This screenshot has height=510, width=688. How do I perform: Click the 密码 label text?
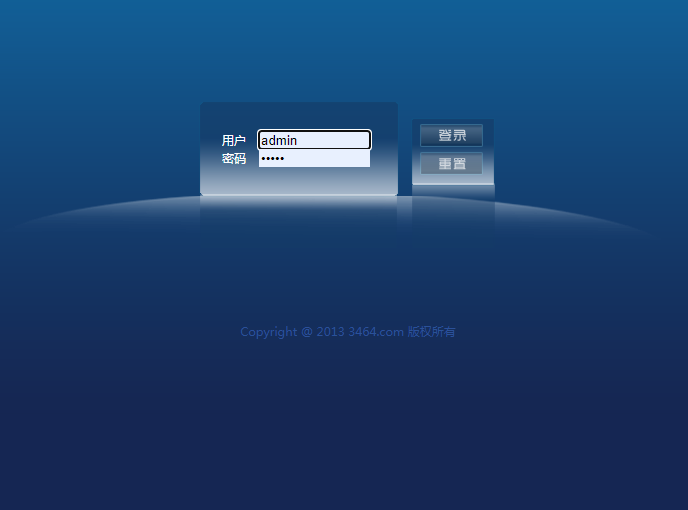[x=233, y=158]
